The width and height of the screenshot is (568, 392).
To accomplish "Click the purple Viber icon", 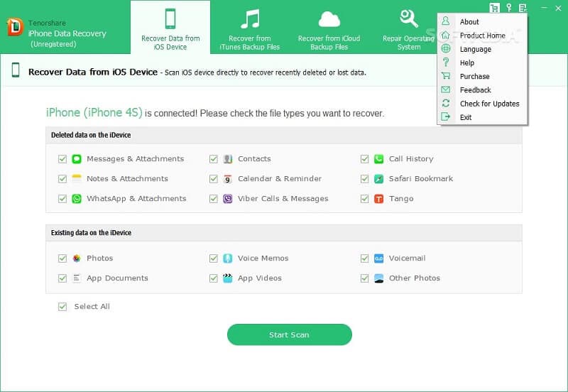I will (228, 199).
